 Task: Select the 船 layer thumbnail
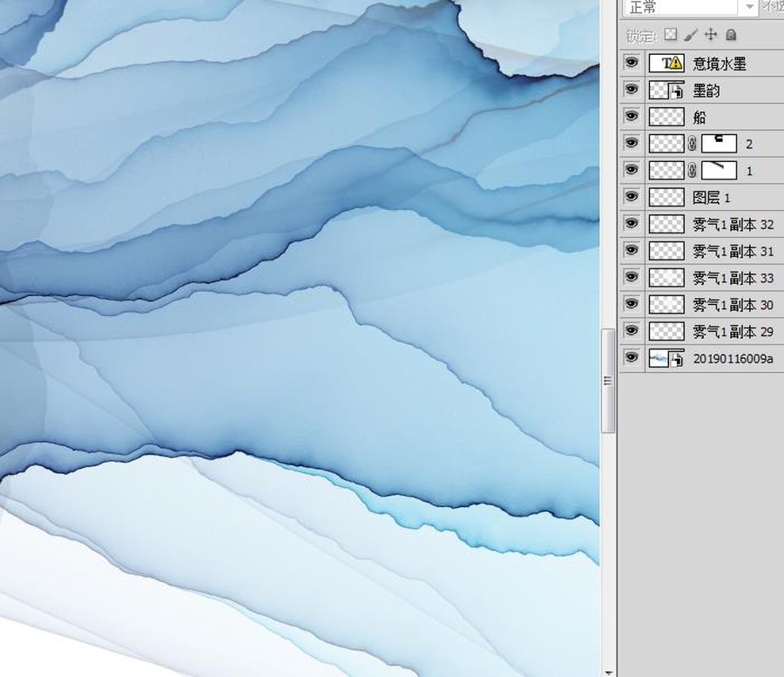(666, 117)
